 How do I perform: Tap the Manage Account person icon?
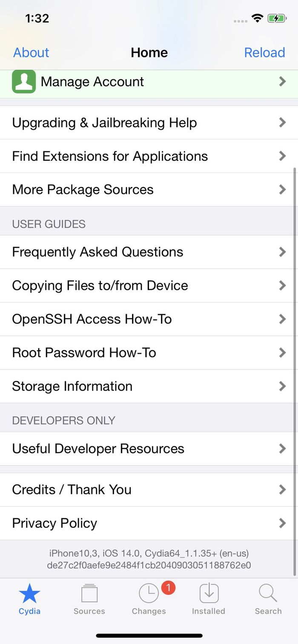click(x=24, y=82)
